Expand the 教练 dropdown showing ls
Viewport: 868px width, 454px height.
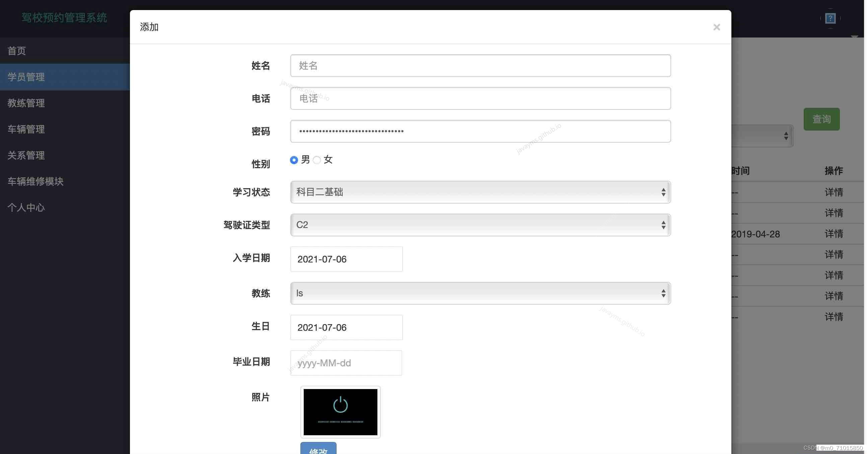click(480, 293)
